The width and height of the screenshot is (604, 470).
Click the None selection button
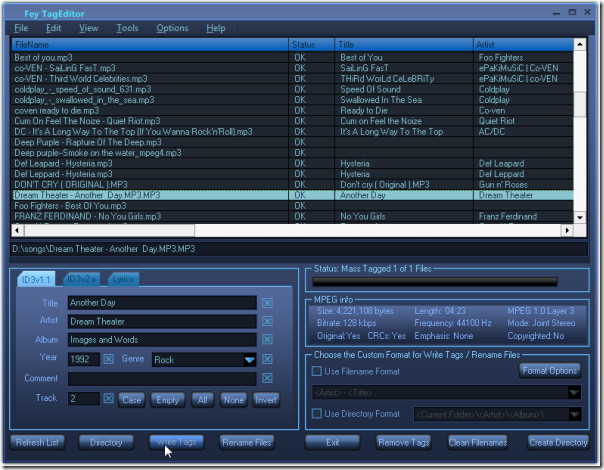point(233,400)
